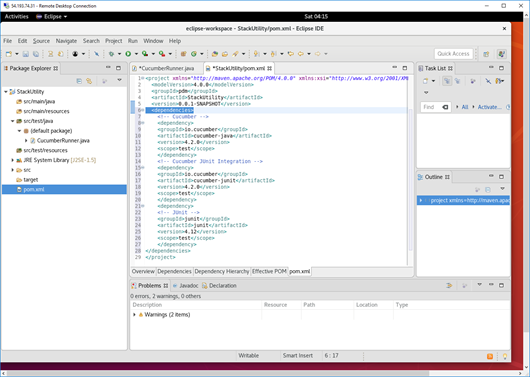Collapse the (default package) node

(x=19, y=131)
